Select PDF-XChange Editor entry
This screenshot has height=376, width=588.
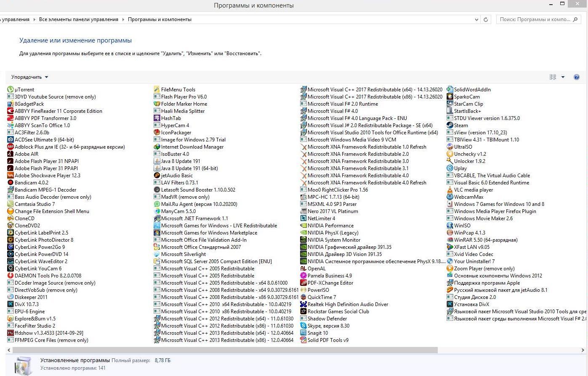tap(327, 283)
